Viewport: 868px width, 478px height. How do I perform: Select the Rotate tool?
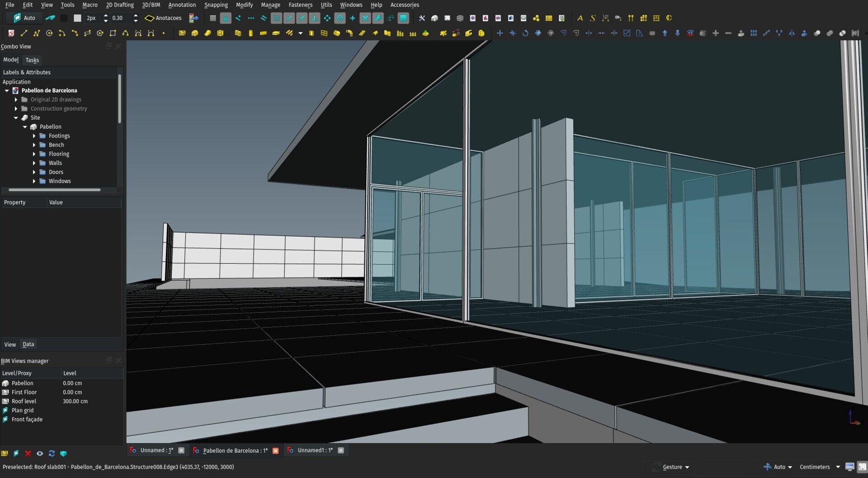coord(525,33)
